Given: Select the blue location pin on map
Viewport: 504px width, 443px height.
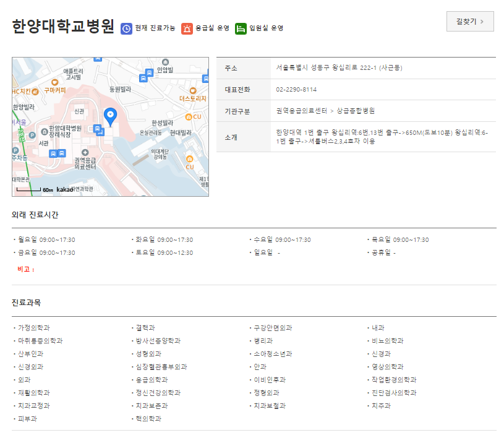Looking at the screenshot, I should [x=110, y=117].
